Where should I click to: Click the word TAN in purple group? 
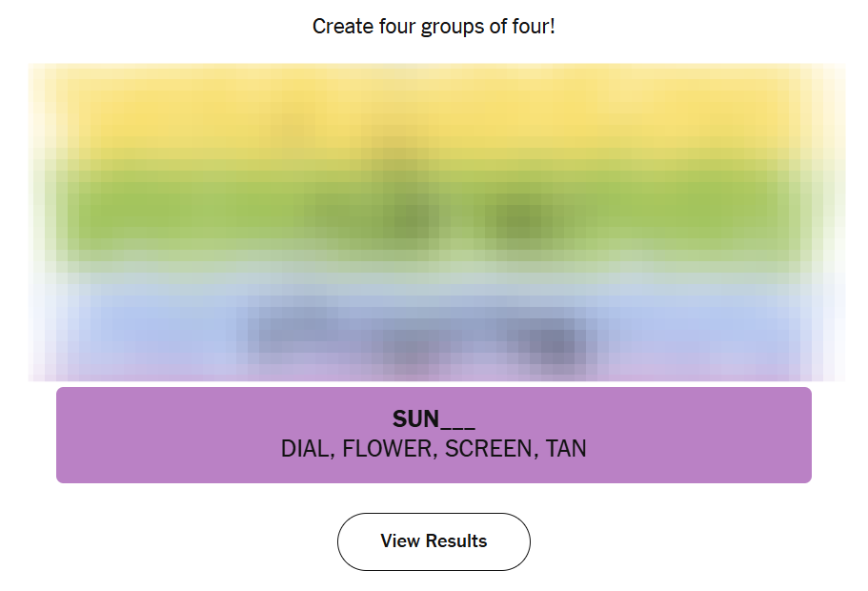(x=566, y=449)
